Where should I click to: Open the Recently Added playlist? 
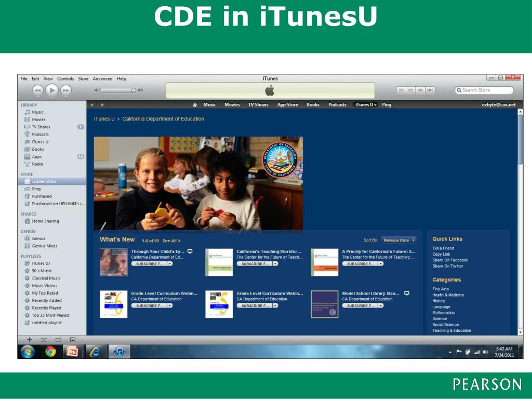tap(46, 301)
